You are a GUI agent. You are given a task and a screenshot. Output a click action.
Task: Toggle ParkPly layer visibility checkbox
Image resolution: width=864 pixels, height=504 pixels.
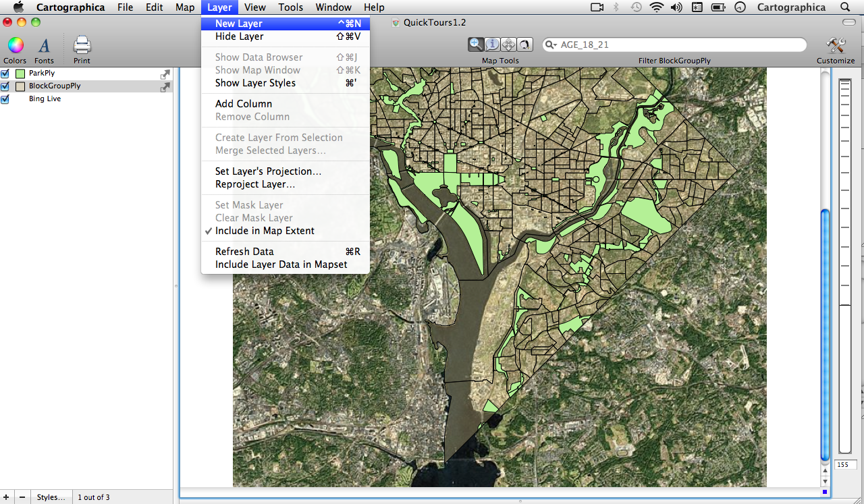pos(5,74)
